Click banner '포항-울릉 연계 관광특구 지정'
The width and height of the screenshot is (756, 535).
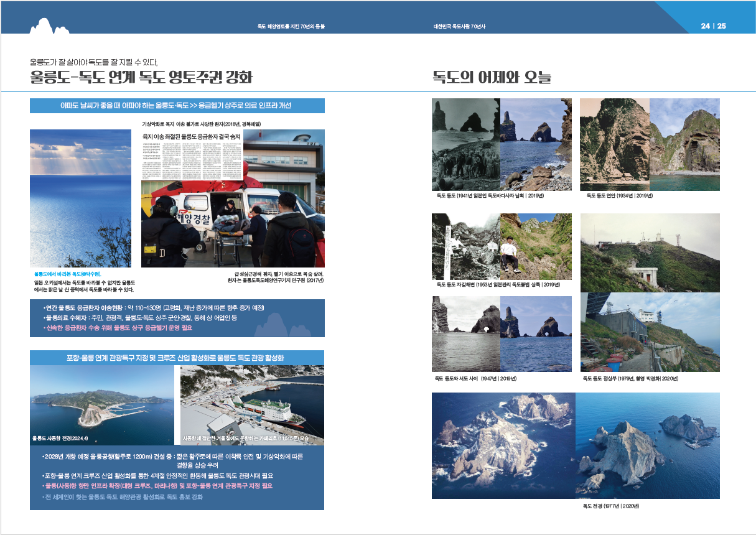(x=177, y=358)
